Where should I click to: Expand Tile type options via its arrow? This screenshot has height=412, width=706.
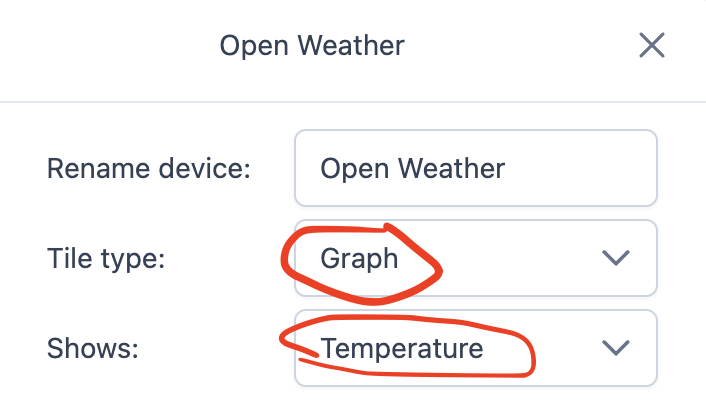tap(617, 258)
